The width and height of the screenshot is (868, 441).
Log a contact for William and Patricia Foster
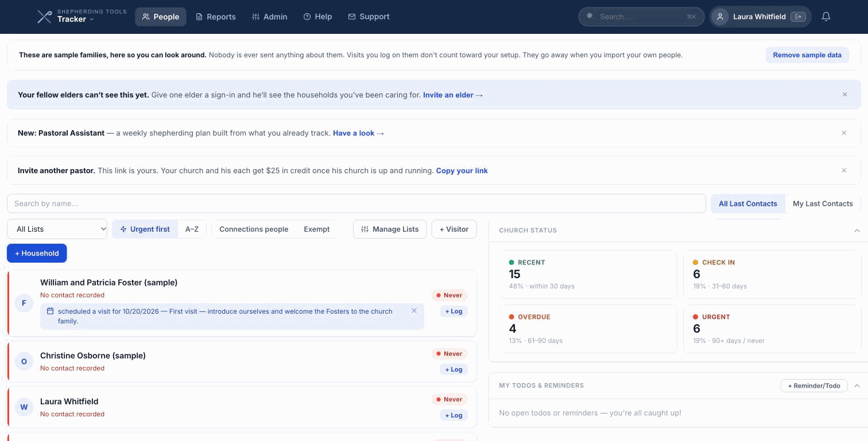point(454,311)
